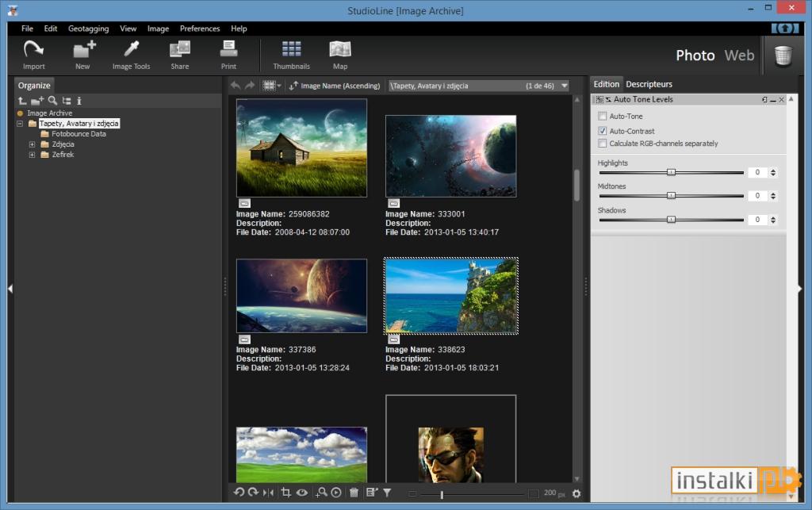The height and width of the screenshot is (510, 812).
Task: Show info via the 'i' icon
Action: 79,101
